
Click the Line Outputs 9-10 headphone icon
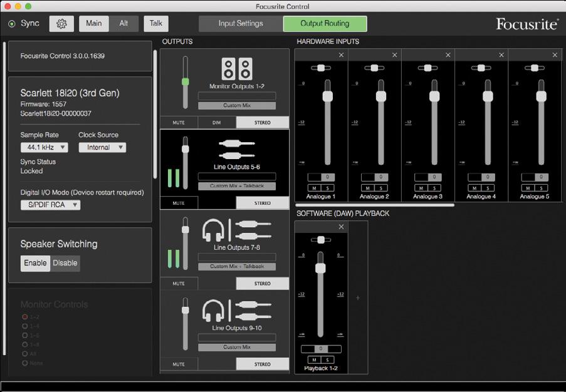(213, 311)
